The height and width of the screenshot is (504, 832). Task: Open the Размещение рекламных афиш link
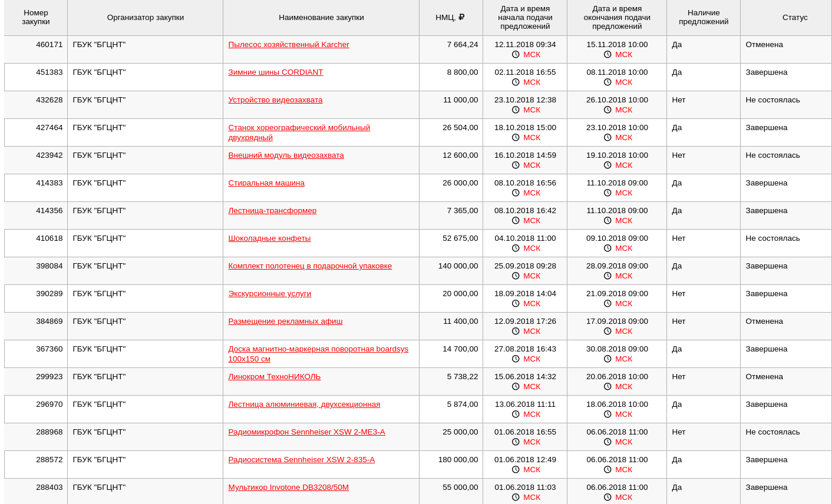click(x=285, y=321)
